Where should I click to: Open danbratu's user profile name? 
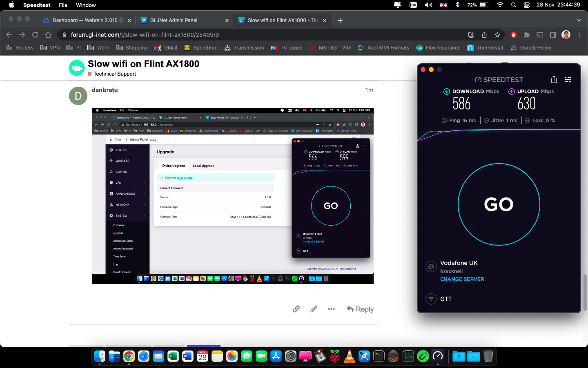[105, 90]
